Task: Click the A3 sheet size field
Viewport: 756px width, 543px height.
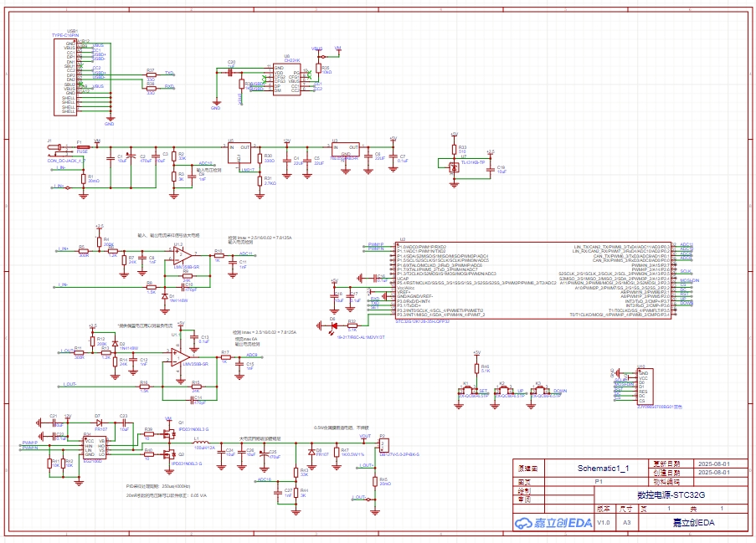Action: point(627,522)
